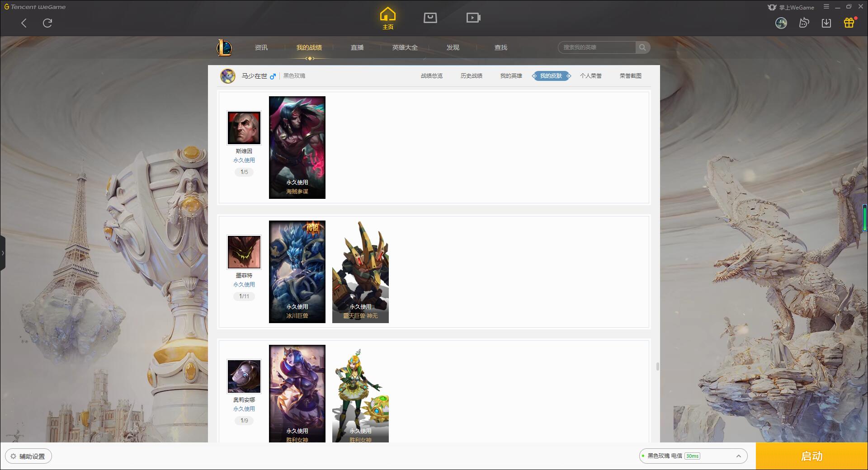
Task: Click the 马少在世 username
Action: coord(255,76)
